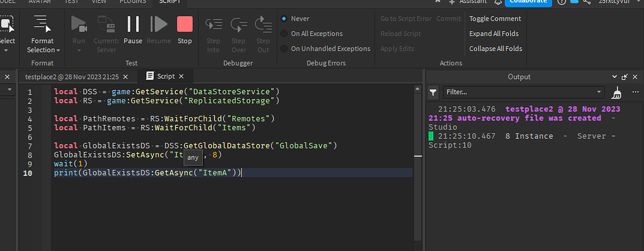Click the Select tool icon
This screenshot has height=251, width=644.
click(x=7, y=24)
